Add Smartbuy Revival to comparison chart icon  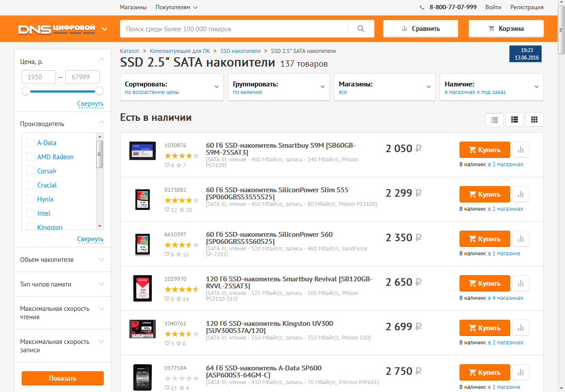pos(521,283)
